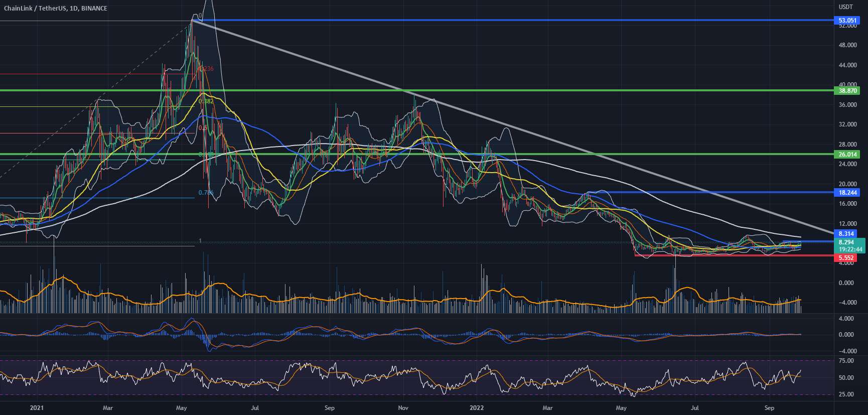The width and height of the screenshot is (868, 415).
Task: Click the 2021 time axis label
Action: [x=37, y=408]
